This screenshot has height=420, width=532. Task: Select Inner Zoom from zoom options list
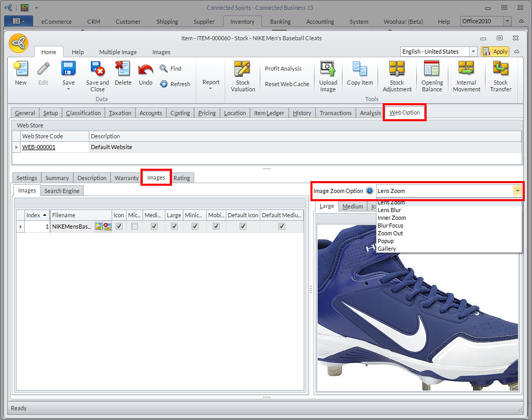pos(392,218)
